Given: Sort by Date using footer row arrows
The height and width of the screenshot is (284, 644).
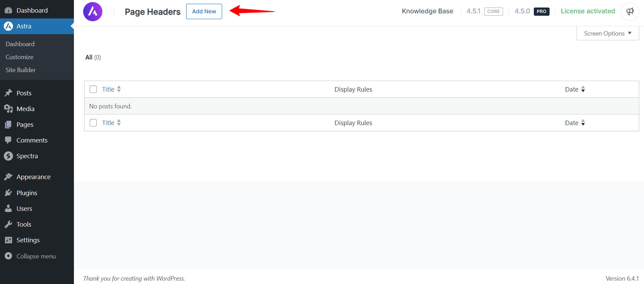Looking at the screenshot, I should point(583,123).
